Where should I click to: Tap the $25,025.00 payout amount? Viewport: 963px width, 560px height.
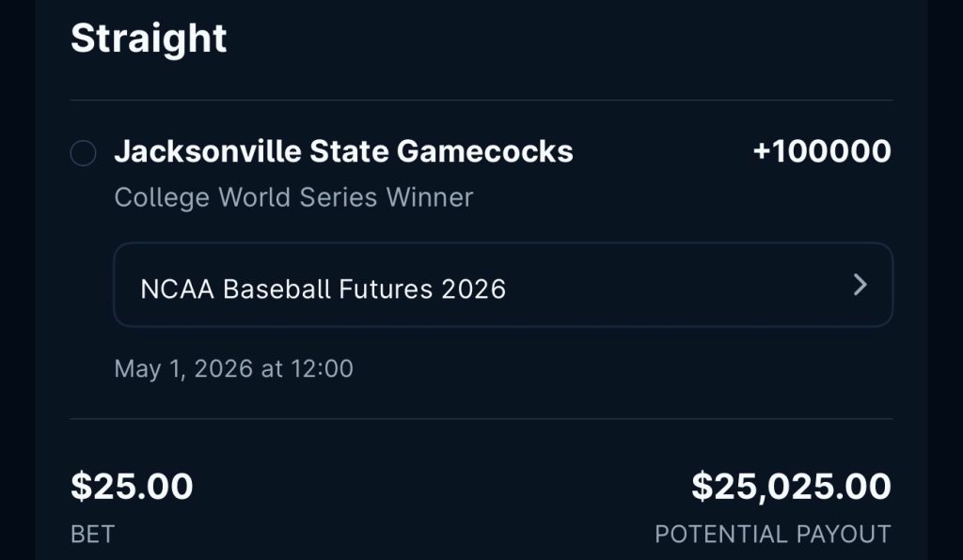(791, 487)
